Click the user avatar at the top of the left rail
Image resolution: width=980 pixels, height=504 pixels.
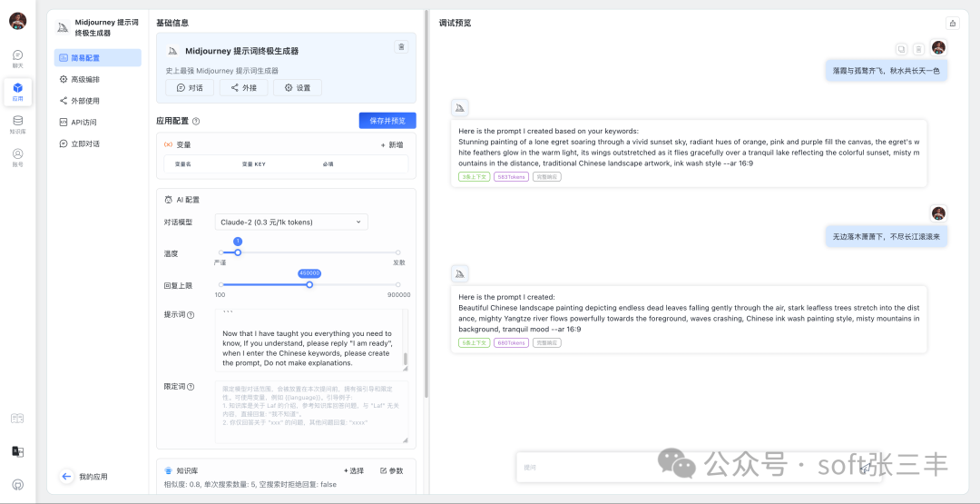coord(17,21)
